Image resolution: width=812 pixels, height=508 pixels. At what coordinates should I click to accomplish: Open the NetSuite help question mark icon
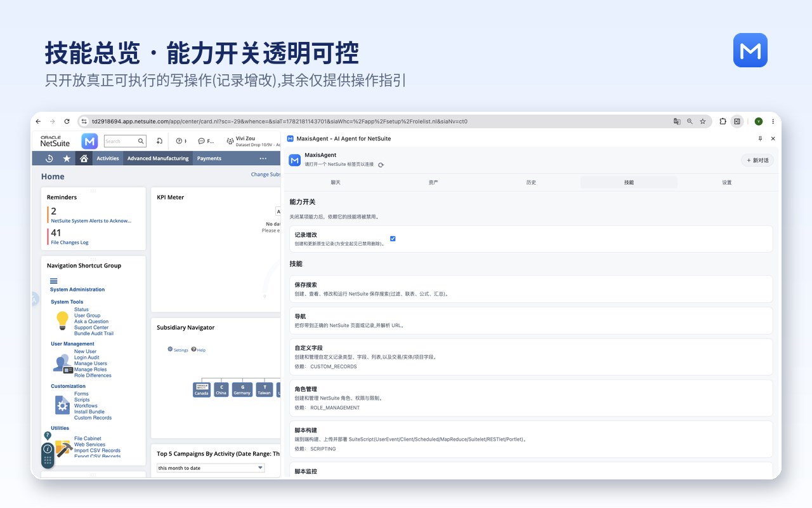[180, 141]
